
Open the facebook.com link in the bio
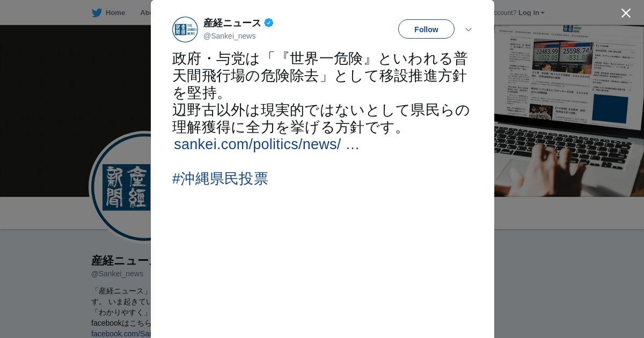pos(121,334)
